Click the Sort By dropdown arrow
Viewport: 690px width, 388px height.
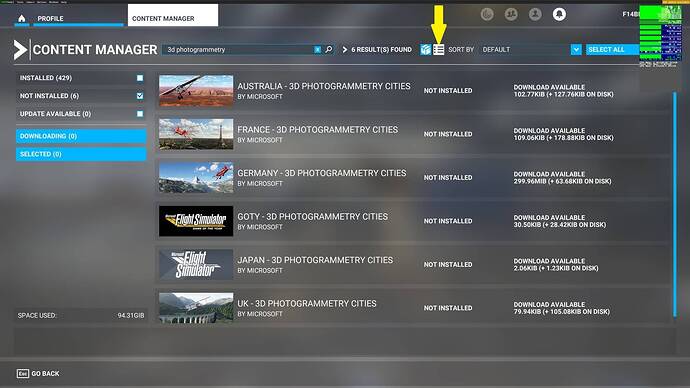[576, 50]
